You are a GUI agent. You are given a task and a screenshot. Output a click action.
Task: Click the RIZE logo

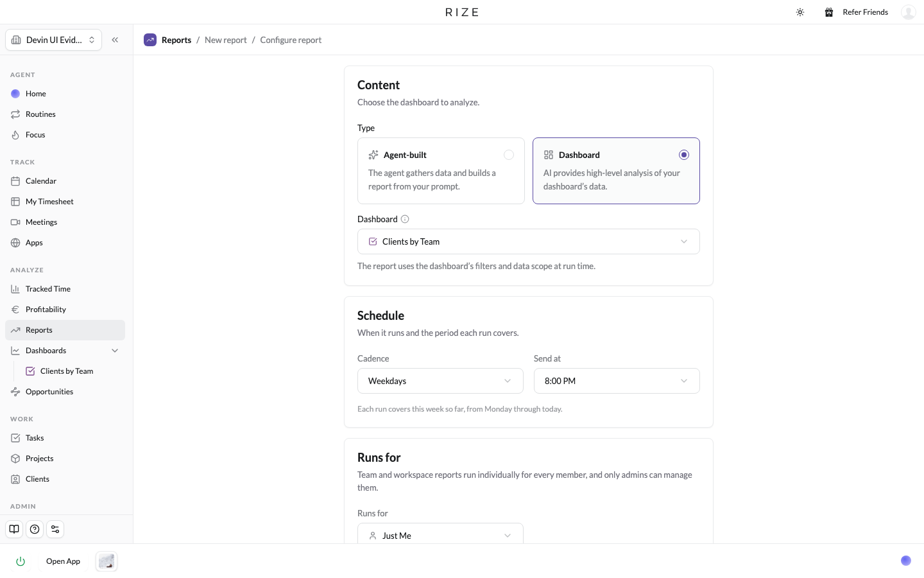pyautogui.click(x=462, y=12)
